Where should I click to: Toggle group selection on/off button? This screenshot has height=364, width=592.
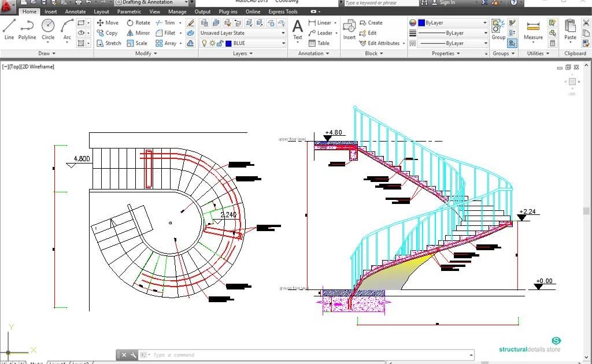click(512, 43)
